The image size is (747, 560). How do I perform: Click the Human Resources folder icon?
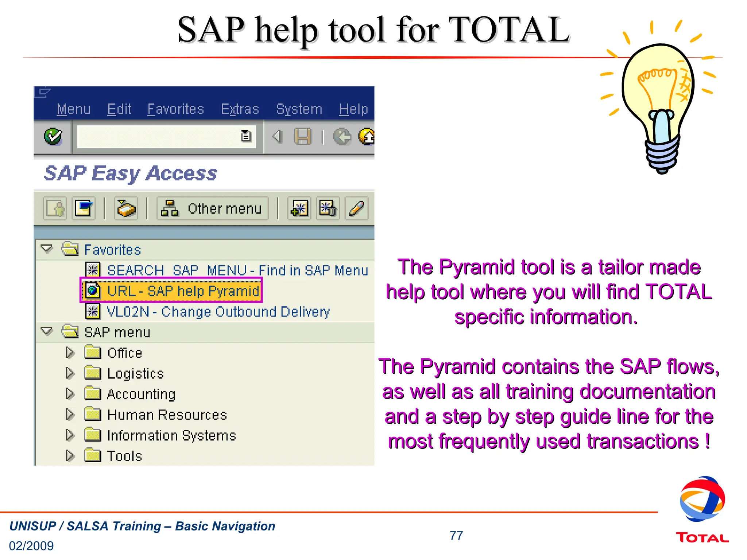(93, 414)
